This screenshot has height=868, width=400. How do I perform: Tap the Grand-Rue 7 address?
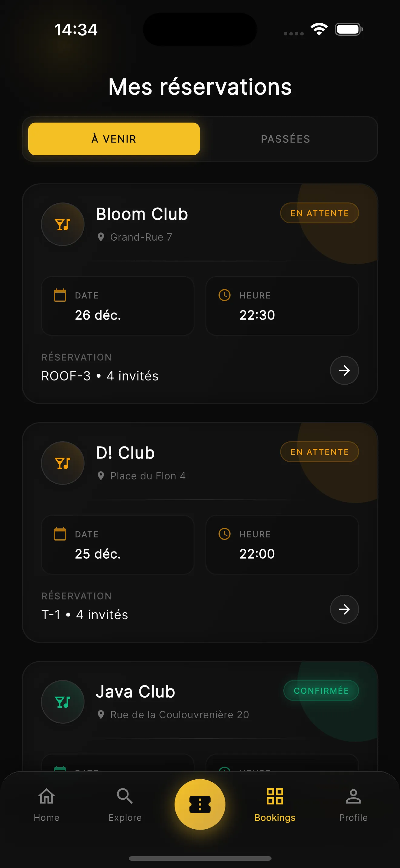tap(141, 237)
